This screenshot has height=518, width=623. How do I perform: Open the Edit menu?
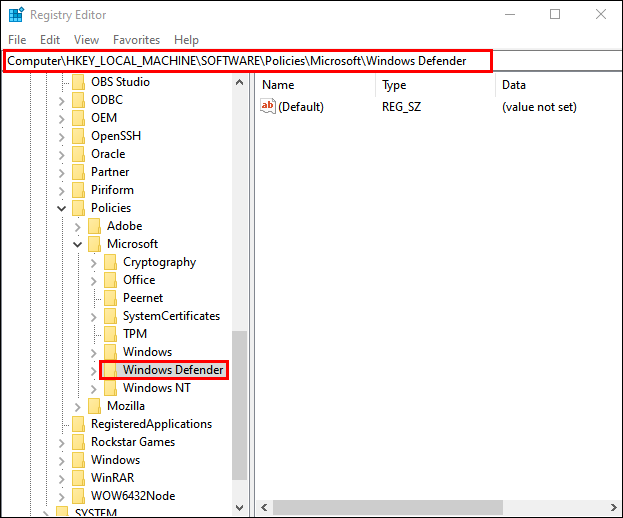coord(50,40)
